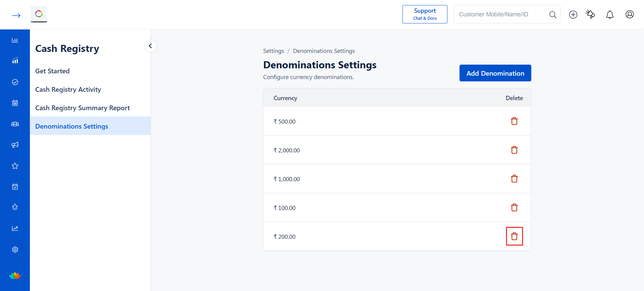Open the user profile icon

tap(630, 14)
